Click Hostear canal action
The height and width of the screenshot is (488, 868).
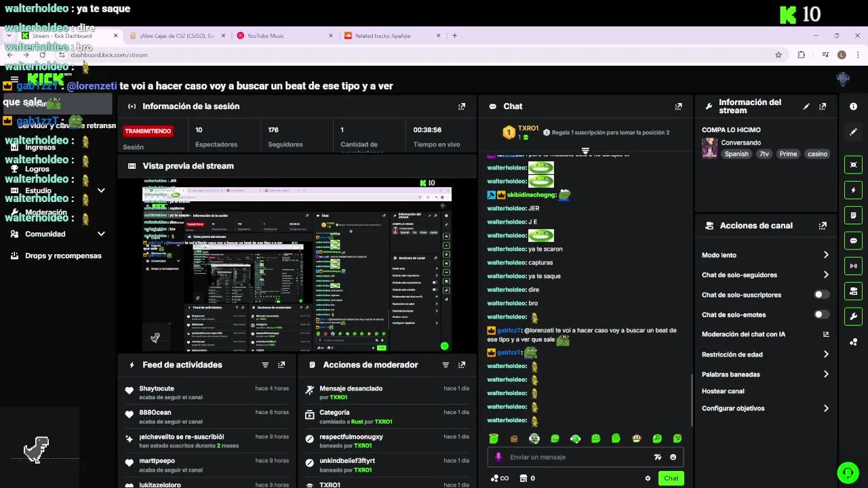[x=723, y=391]
